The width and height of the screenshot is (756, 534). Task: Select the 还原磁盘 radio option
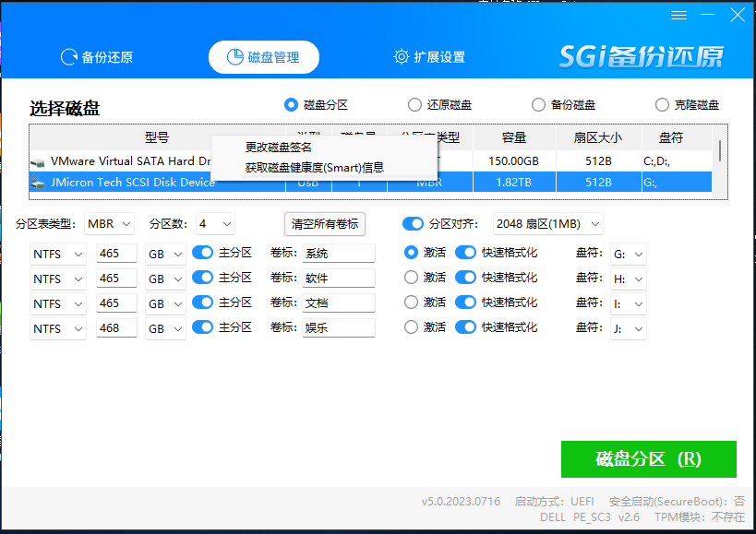[414, 104]
